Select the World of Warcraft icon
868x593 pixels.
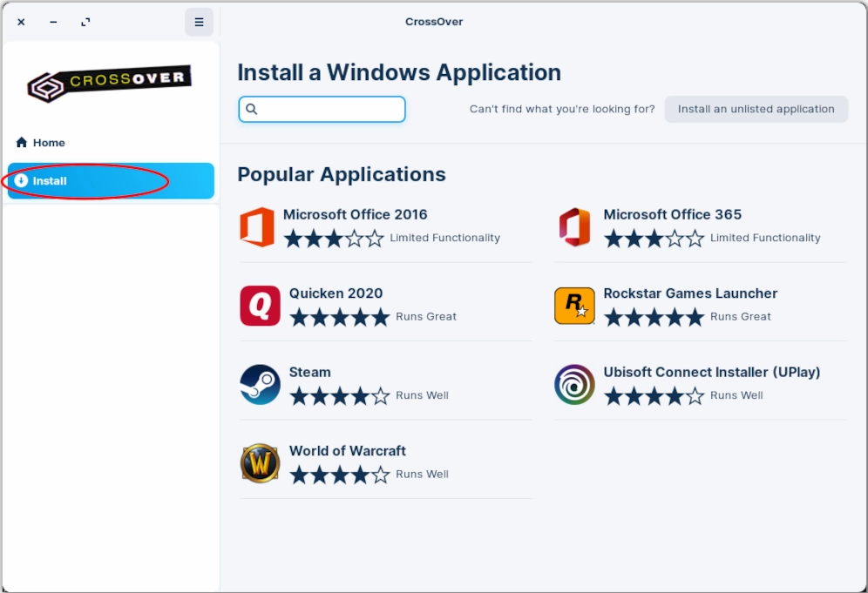coord(261,463)
